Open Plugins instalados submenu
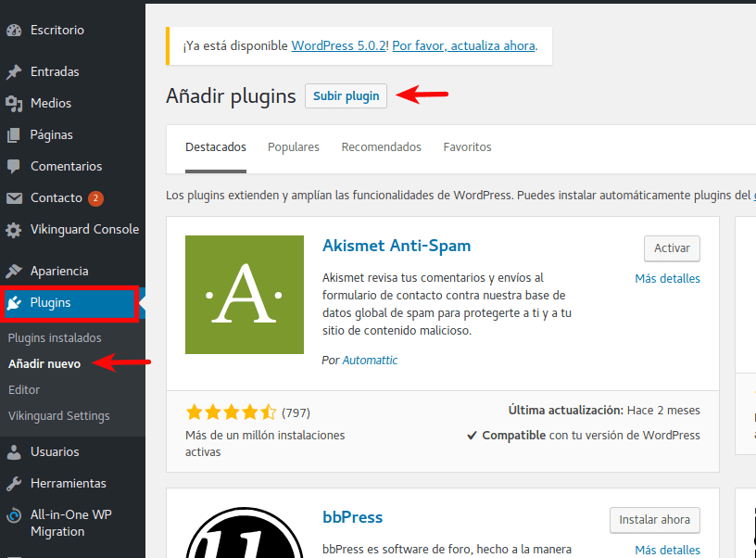The width and height of the screenshot is (756, 558). (55, 338)
